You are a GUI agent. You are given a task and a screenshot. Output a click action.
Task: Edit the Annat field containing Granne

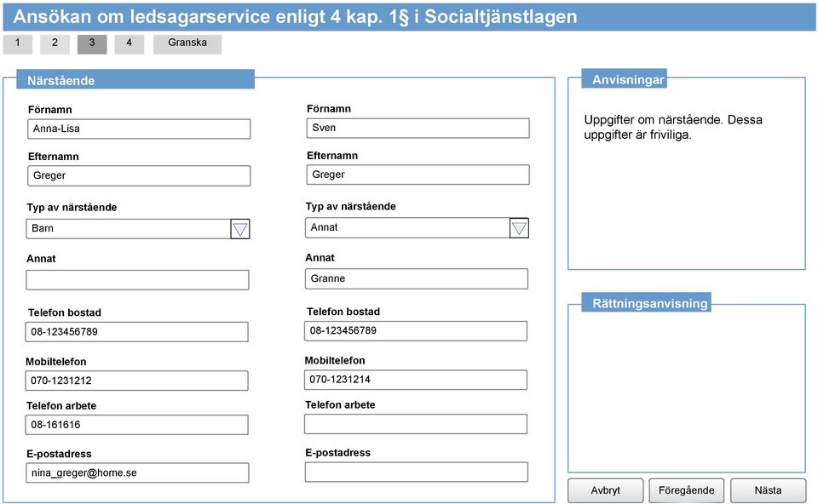417,279
